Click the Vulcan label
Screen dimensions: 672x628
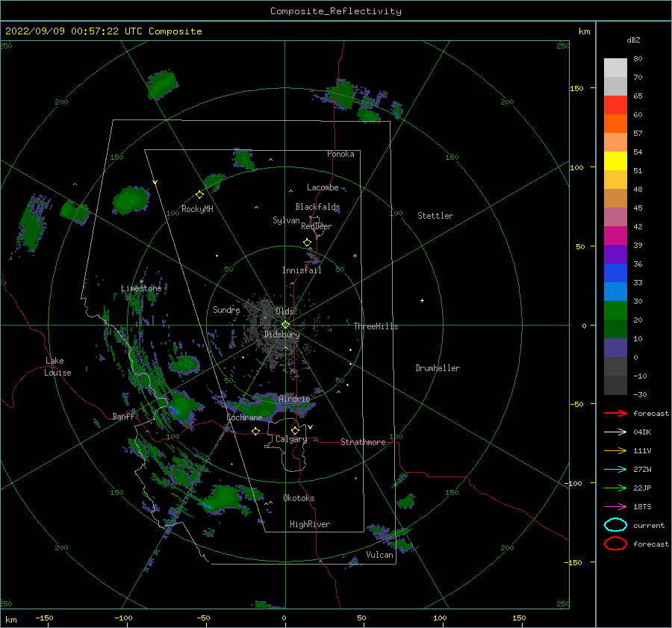click(x=379, y=555)
